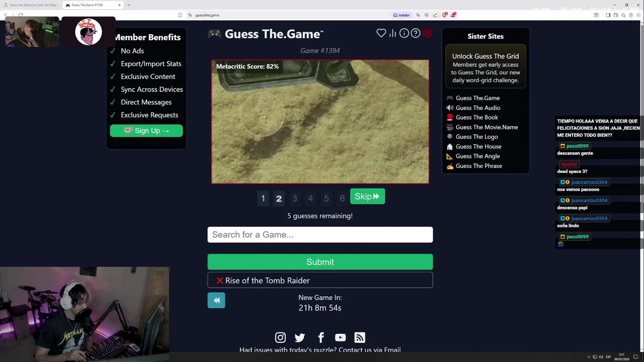644x362 pixels.
Task: Click locked screenshot number 3
Action: pyautogui.click(x=294, y=198)
